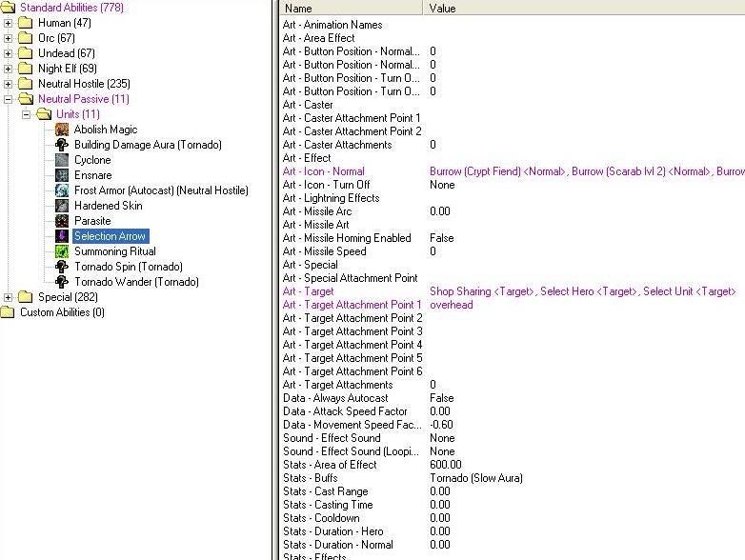745x560 pixels.
Task: Click the Art - Target field name
Action: [x=309, y=291]
